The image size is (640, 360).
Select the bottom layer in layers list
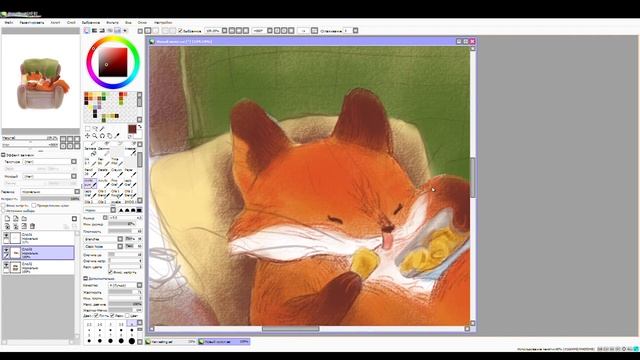coord(38,267)
